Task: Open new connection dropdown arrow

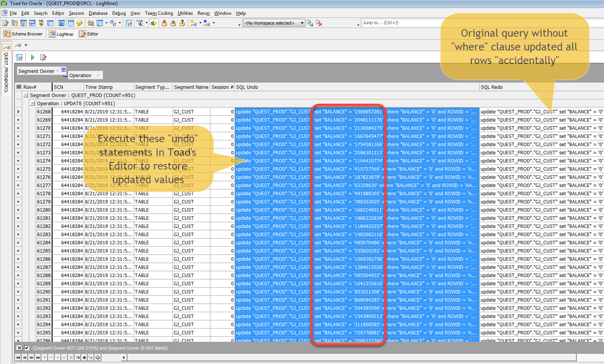Action: (200, 23)
